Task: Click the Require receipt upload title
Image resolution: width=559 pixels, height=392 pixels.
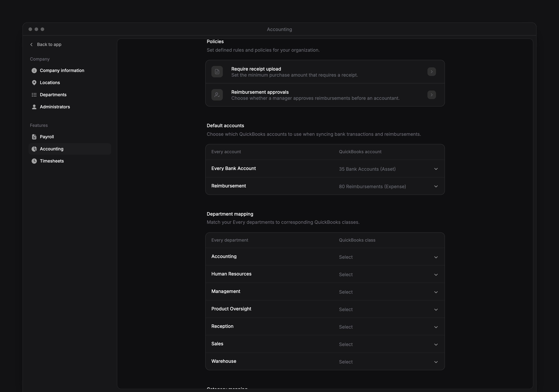Action: click(x=256, y=69)
